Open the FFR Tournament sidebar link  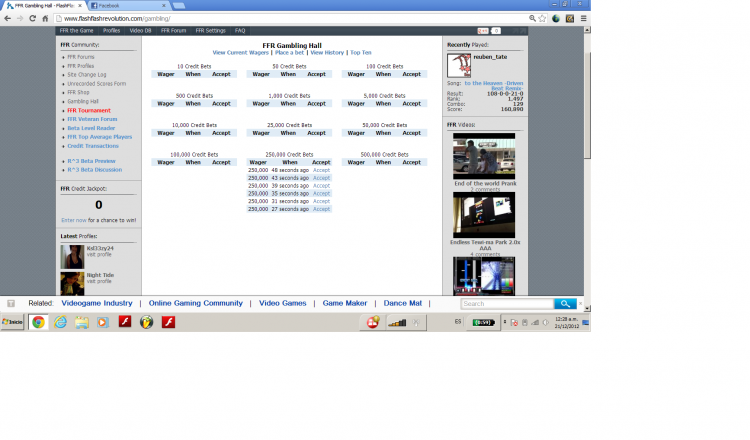click(x=89, y=110)
